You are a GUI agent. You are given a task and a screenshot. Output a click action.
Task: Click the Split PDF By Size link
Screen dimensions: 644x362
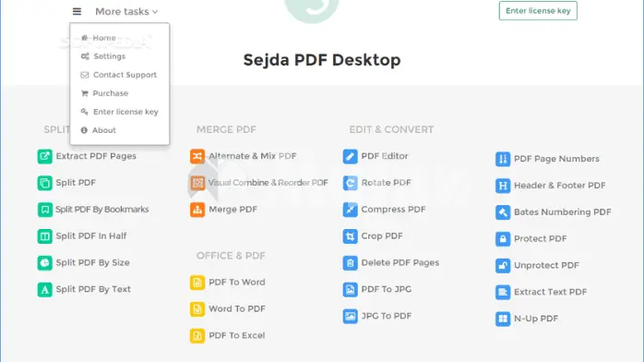click(x=93, y=262)
